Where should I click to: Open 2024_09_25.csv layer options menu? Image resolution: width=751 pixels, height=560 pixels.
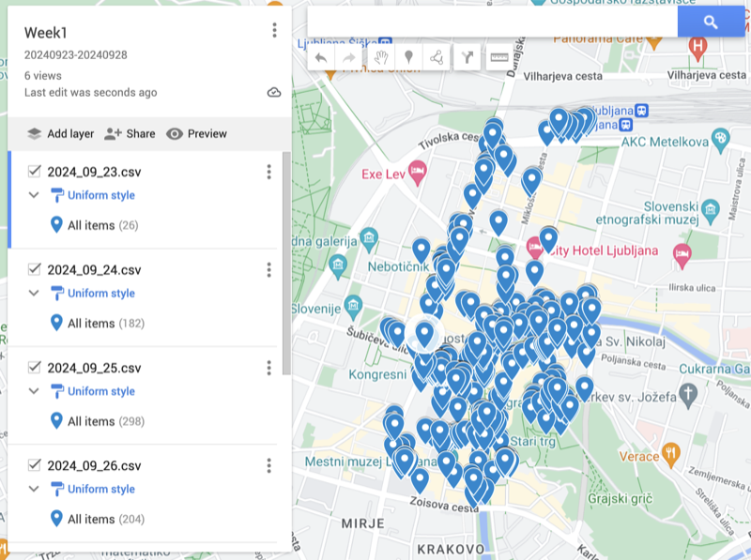click(x=268, y=368)
